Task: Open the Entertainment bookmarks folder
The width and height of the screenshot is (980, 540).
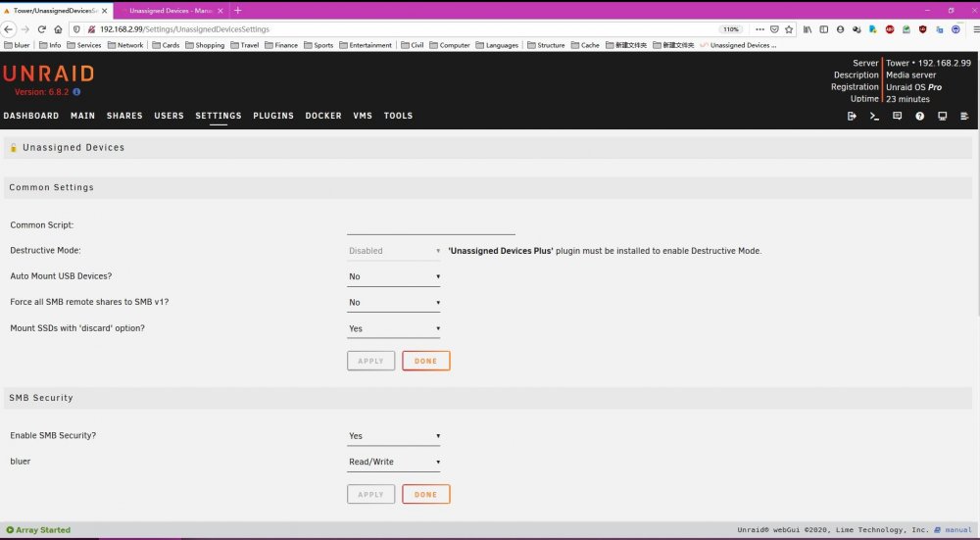Action: point(366,45)
